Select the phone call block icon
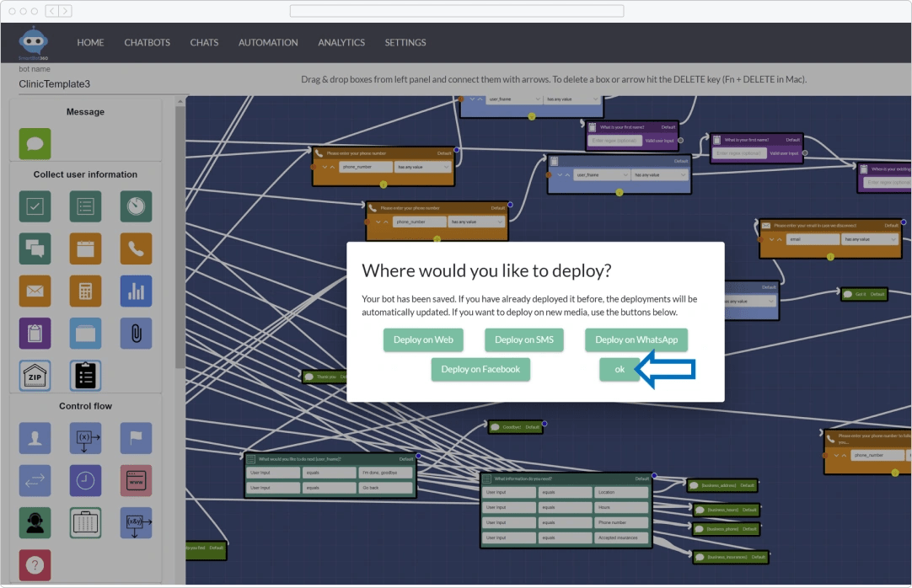 click(x=136, y=249)
